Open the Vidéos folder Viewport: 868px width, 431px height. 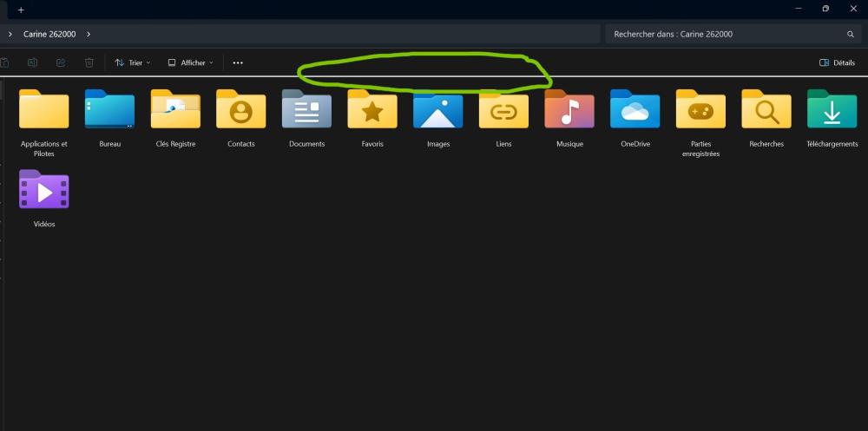pos(43,190)
